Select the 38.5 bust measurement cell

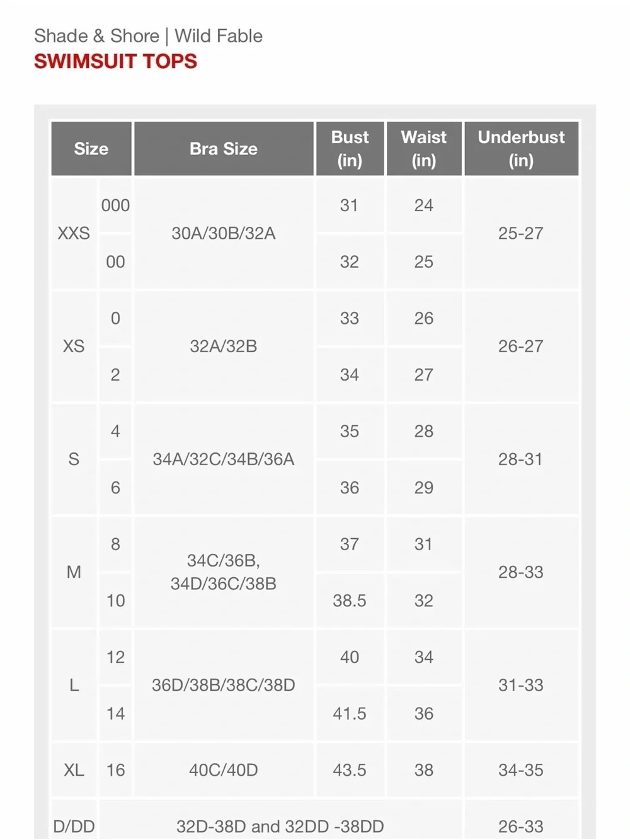(350, 601)
